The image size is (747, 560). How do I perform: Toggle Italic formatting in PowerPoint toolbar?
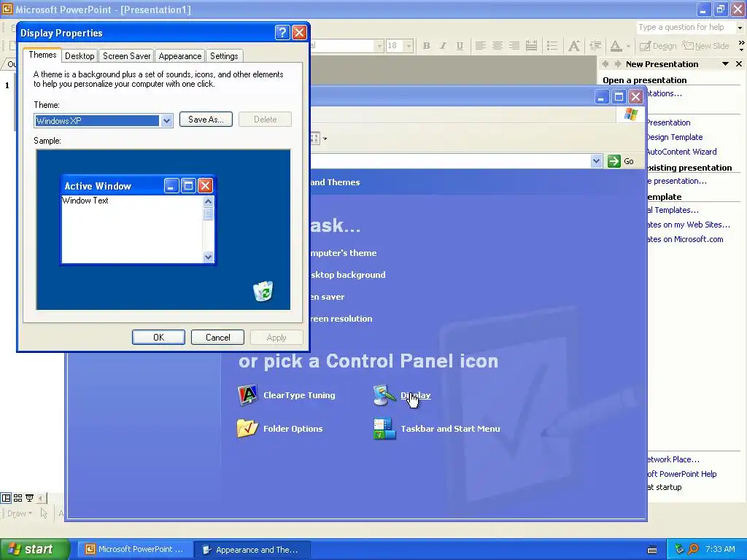coord(443,46)
